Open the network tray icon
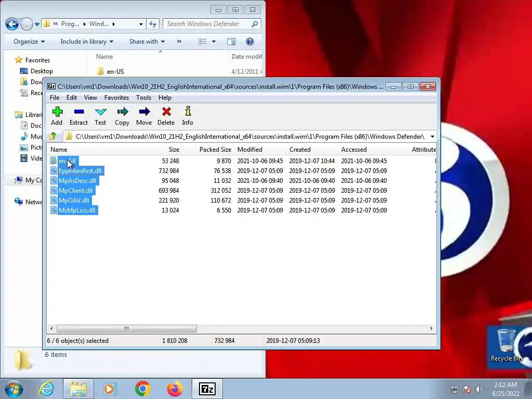The image size is (532, 399). tap(455, 389)
